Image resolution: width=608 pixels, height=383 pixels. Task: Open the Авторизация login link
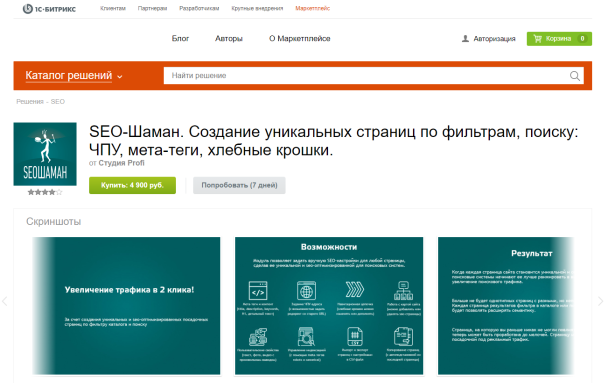494,38
